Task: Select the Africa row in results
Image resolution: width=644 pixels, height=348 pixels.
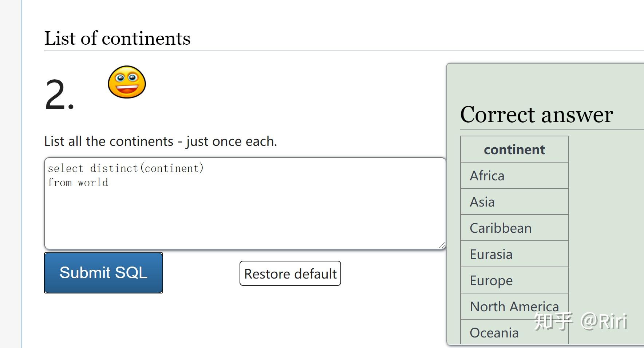Action: pos(514,176)
